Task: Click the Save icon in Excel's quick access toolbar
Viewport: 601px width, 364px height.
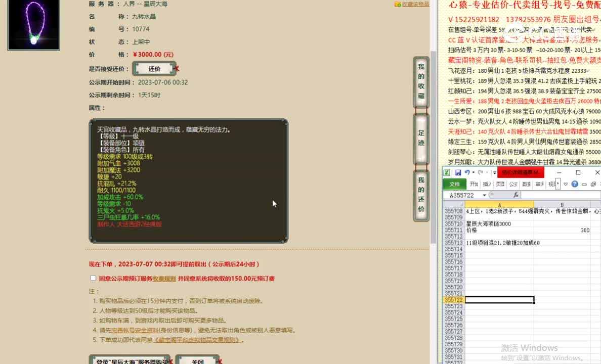Action: pos(458,172)
